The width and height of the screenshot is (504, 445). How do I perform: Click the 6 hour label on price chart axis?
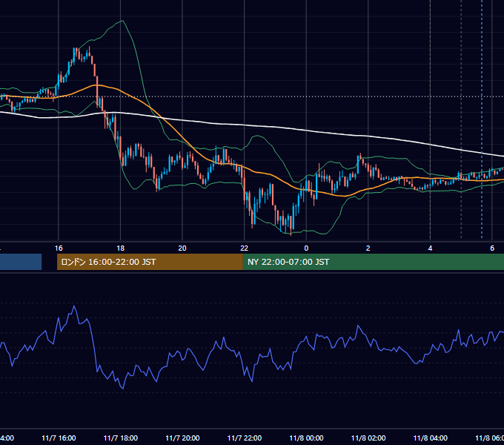[492, 248]
